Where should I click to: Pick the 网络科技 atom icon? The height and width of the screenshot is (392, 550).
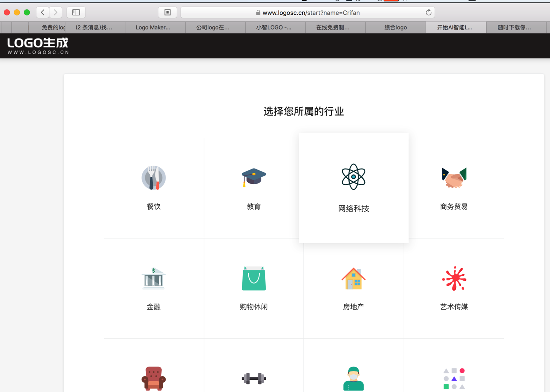[x=353, y=177]
